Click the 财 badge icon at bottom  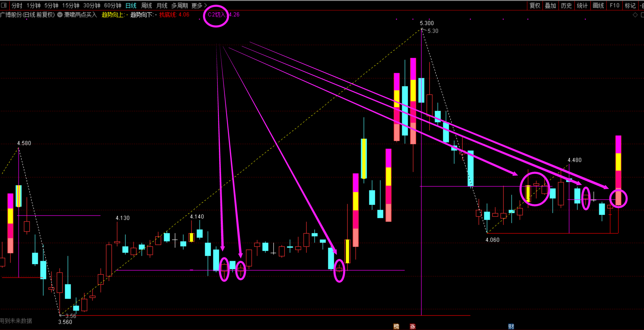point(511,326)
